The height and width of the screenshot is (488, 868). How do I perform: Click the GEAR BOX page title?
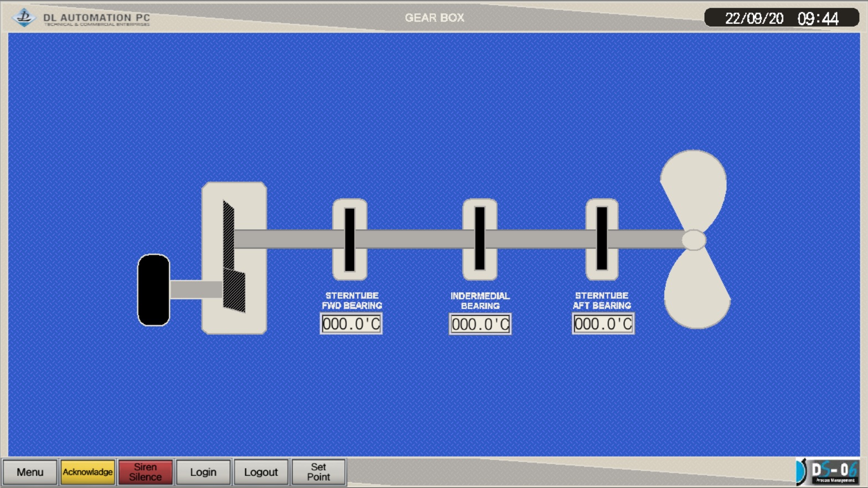point(434,18)
